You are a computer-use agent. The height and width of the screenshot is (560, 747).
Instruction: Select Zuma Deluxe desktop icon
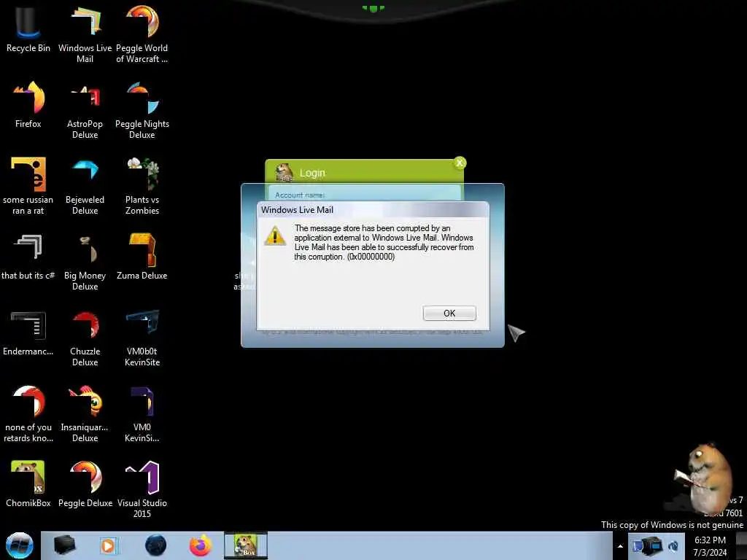pyautogui.click(x=142, y=257)
